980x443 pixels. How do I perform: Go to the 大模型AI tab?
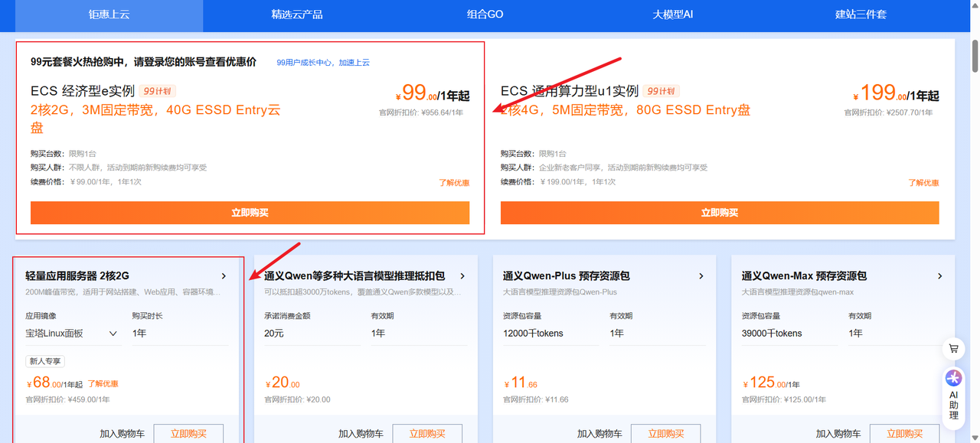point(673,15)
